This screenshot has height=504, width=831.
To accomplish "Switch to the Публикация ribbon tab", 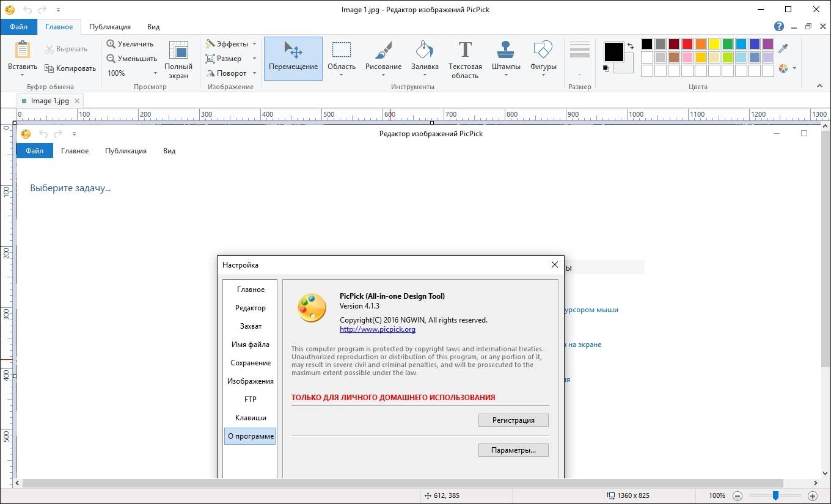I will pos(110,27).
